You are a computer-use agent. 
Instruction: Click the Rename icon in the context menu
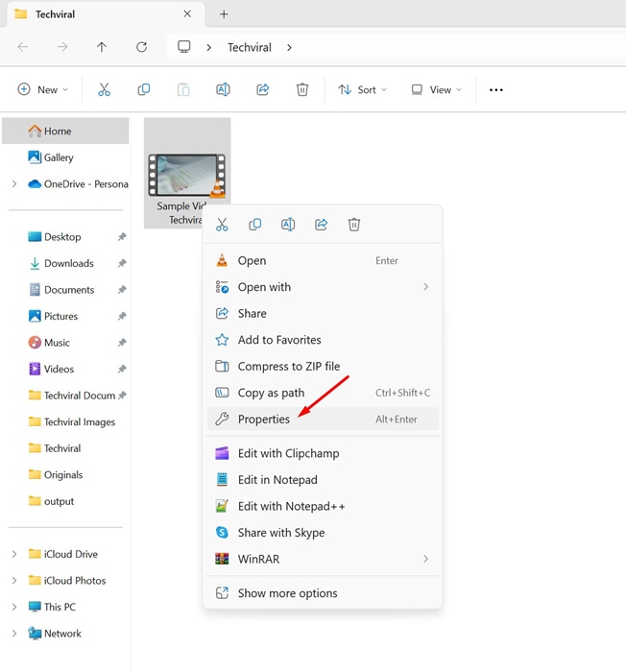(288, 225)
